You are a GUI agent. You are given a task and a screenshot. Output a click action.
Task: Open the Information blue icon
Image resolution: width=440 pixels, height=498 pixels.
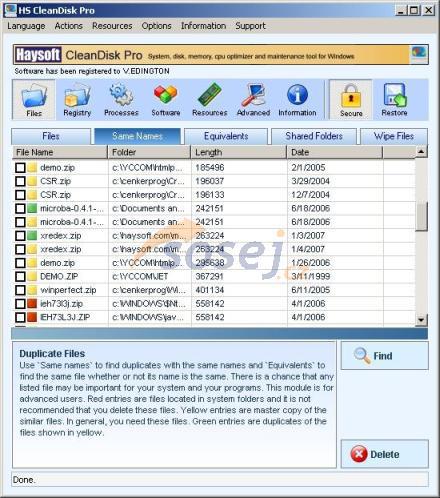(x=297, y=100)
